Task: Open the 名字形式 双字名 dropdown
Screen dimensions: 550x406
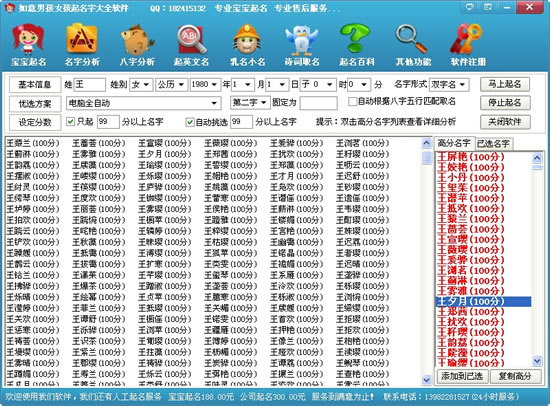Action: tap(449, 85)
